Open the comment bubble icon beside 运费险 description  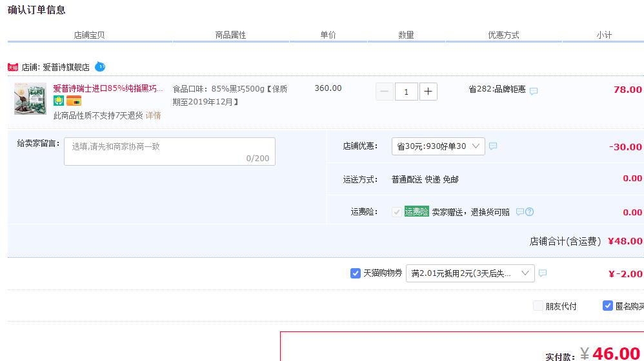pos(520,211)
